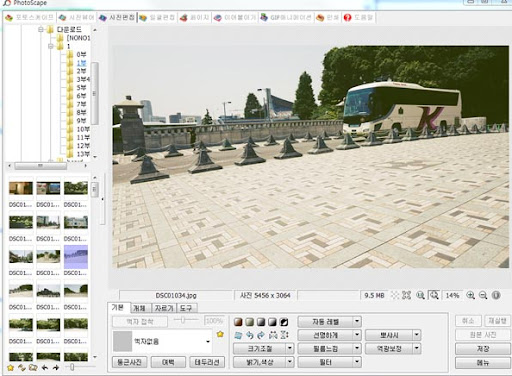Open the 이어붙이기 combine tab
The image size is (512, 376).
(235, 17)
